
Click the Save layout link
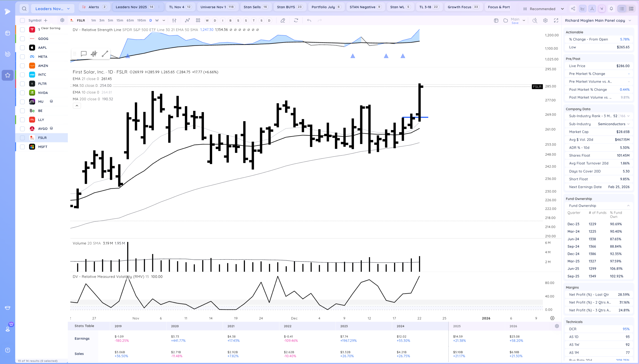tap(515, 23)
